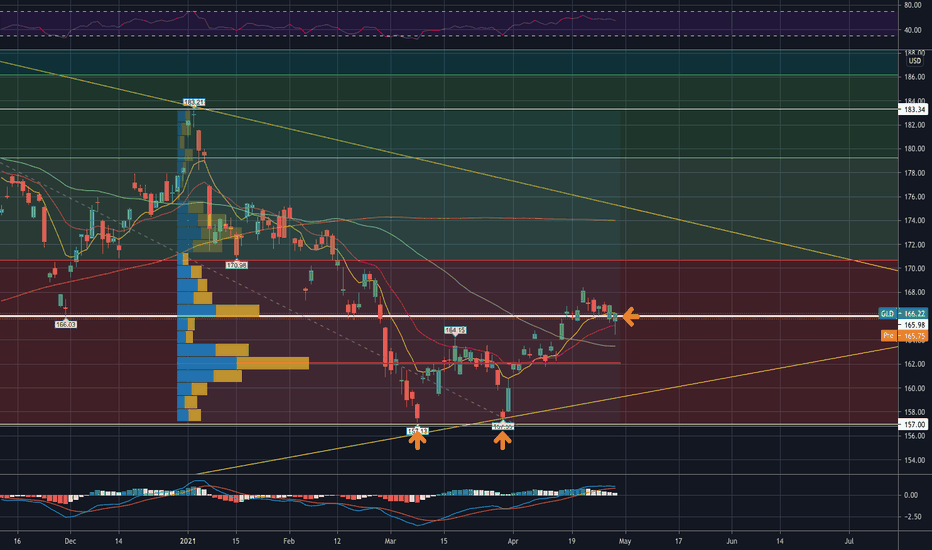Click the 166.03 low price marker on chart
This screenshot has width=932, height=550.
coord(65,325)
